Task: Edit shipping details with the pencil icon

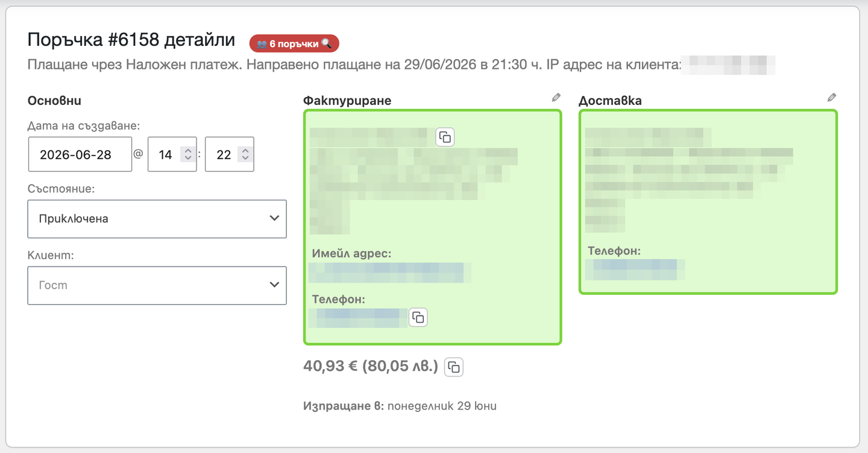Action: (832, 97)
